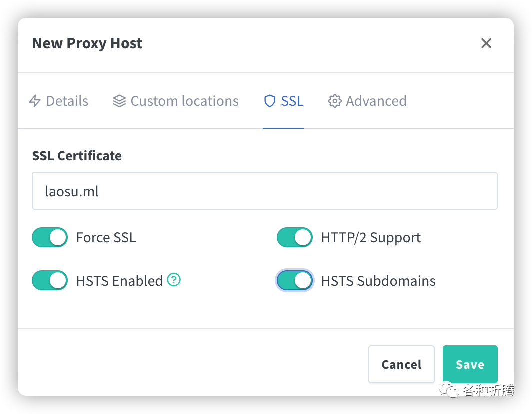This screenshot has height=414, width=532.
Task: Click the lightning bolt Details icon
Action: point(35,101)
